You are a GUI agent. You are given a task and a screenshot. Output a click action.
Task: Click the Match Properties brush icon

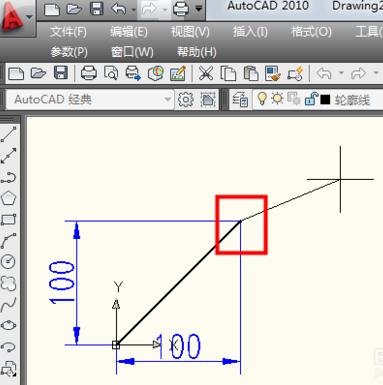coord(273,73)
